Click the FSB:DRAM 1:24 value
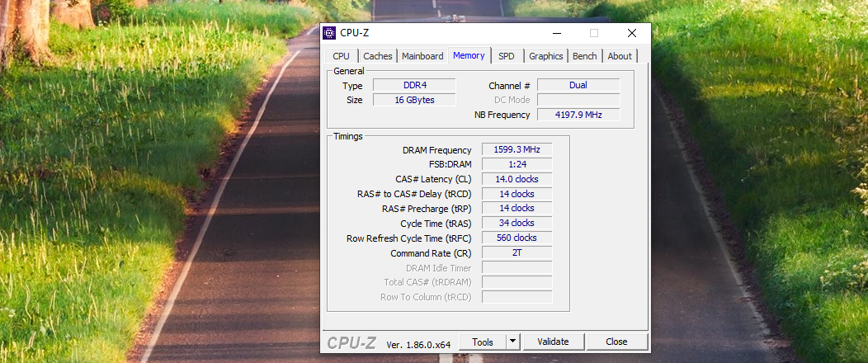The width and height of the screenshot is (868, 363). click(517, 164)
